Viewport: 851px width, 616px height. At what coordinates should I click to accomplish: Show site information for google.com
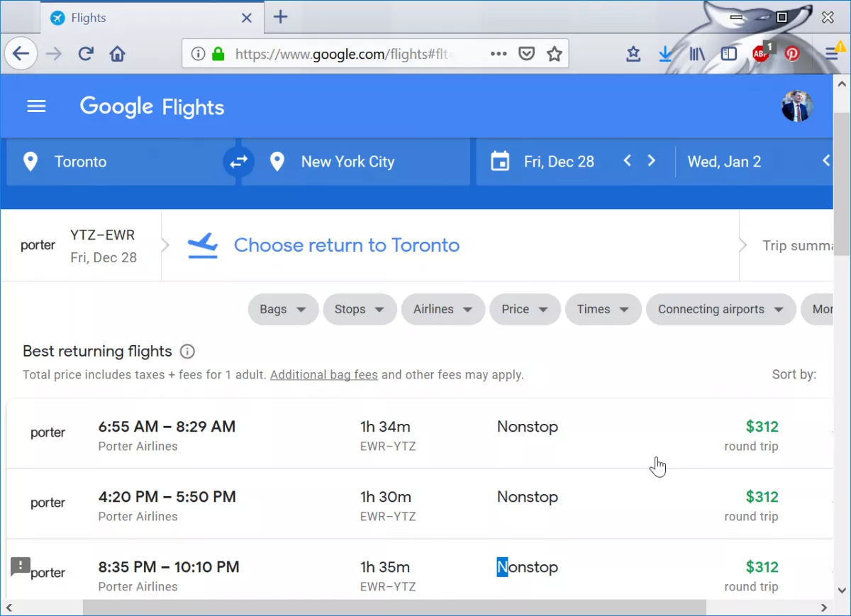[199, 54]
